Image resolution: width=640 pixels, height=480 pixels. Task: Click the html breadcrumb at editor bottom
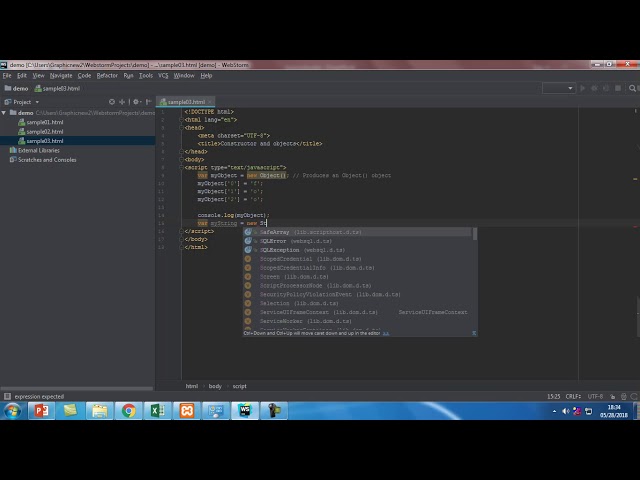[191, 386]
